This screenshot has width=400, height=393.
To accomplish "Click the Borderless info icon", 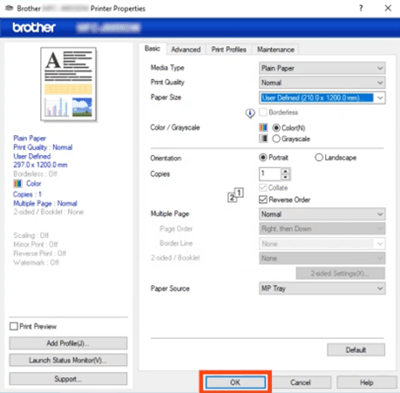I will coord(250,114).
